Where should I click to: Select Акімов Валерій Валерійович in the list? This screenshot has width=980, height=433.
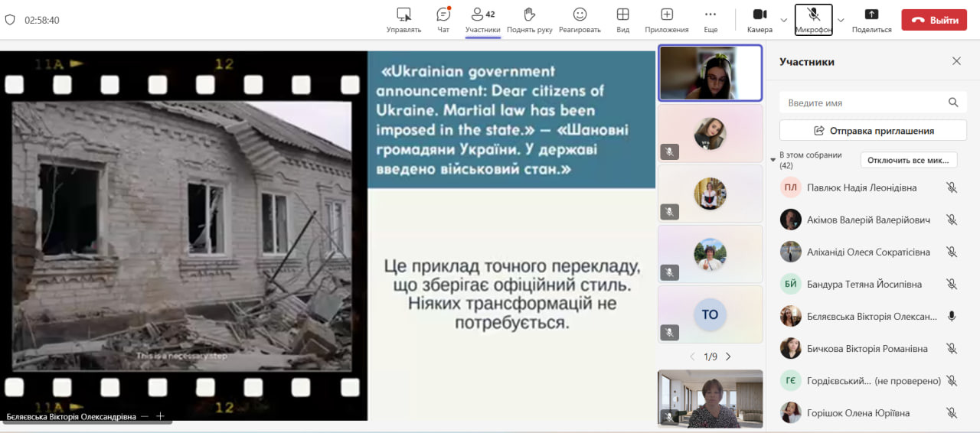868,220
